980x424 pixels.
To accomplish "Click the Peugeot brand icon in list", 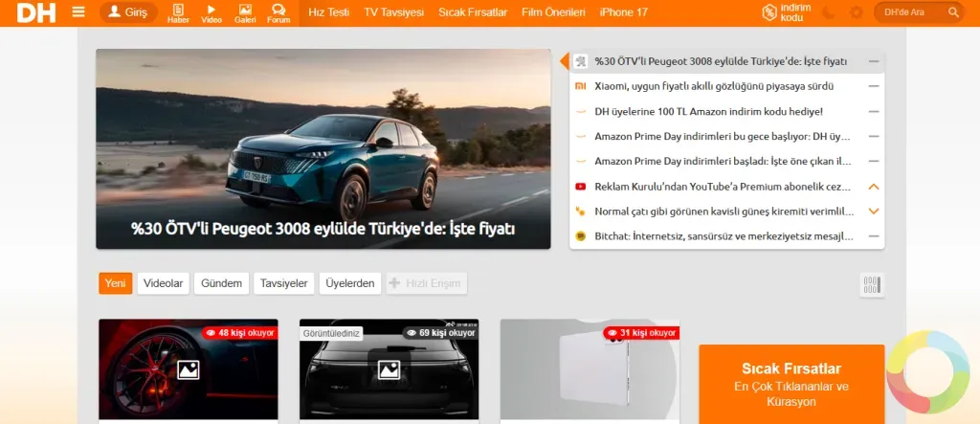I will 581,61.
